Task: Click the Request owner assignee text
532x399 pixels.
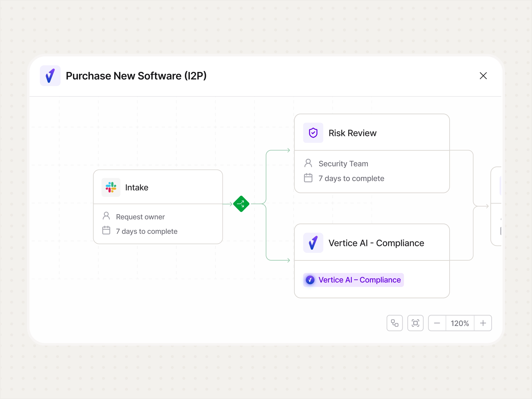Action: pos(140,217)
